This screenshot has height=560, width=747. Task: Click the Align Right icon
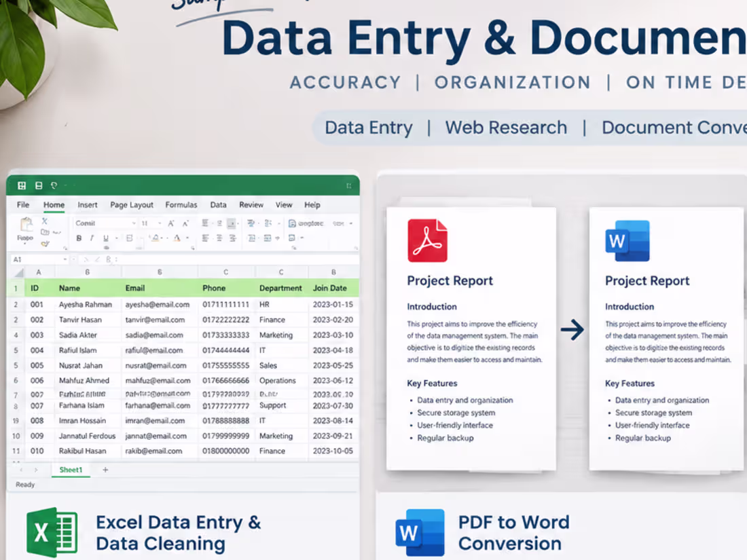[232, 238]
